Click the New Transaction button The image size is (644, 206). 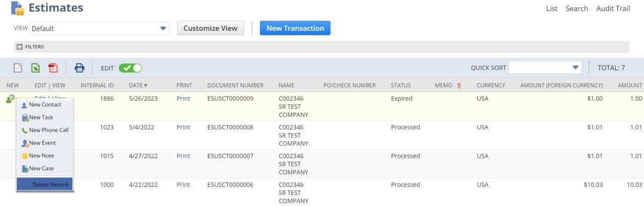point(295,28)
